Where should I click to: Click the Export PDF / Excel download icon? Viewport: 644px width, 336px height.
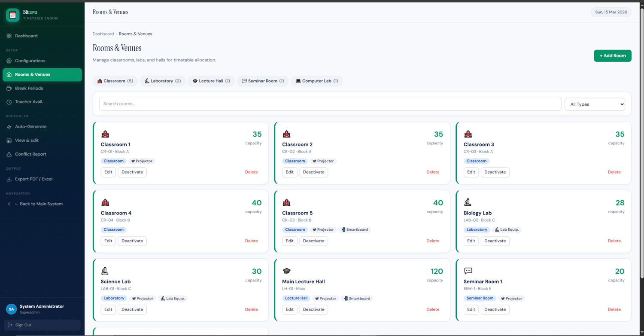click(9, 179)
